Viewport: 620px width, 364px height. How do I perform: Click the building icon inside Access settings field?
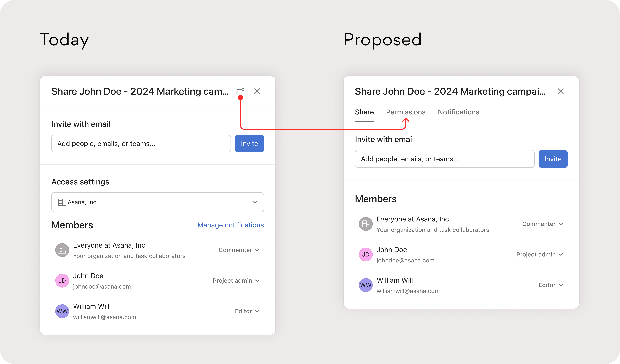click(x=62, y=202)
